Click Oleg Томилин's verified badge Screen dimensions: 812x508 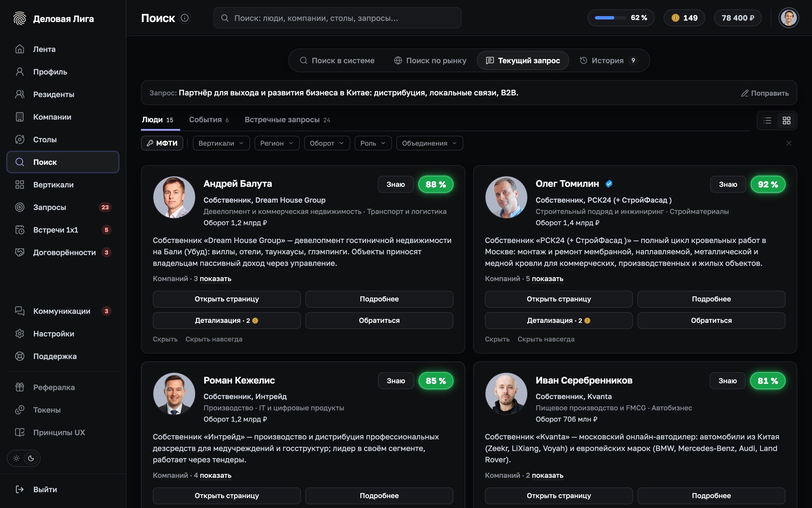(609, 184)
